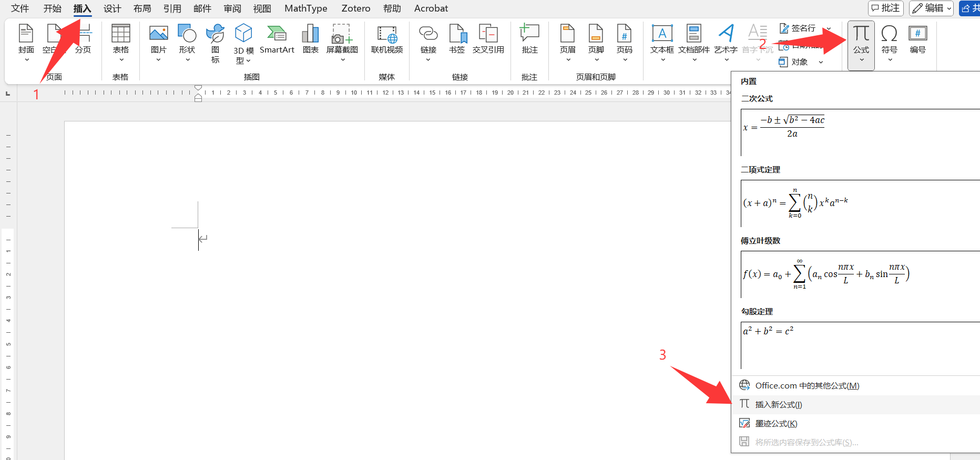Open more equations from Office.com
The image size is (980, 460).
[855, 385]
